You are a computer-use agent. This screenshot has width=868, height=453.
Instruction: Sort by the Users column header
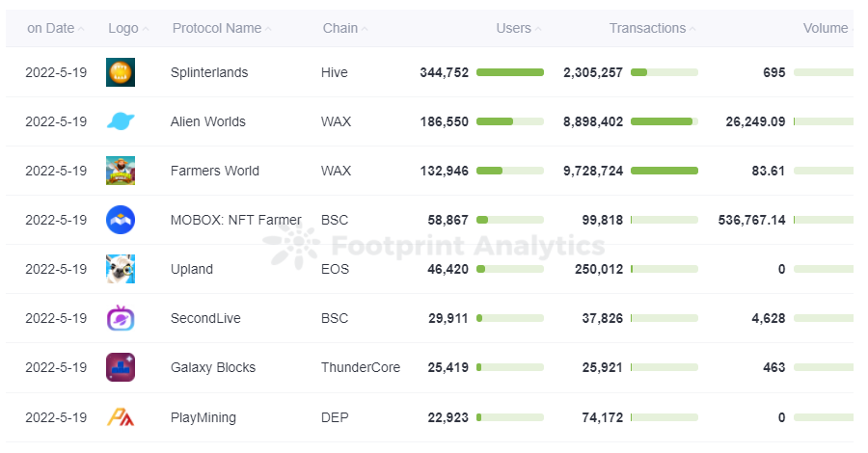518,28
